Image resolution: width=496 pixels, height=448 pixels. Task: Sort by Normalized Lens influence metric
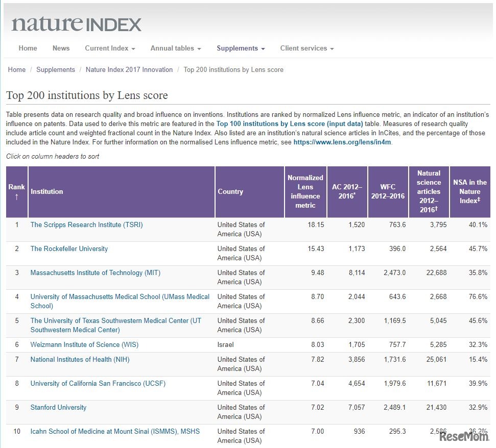tap(305, 192)
